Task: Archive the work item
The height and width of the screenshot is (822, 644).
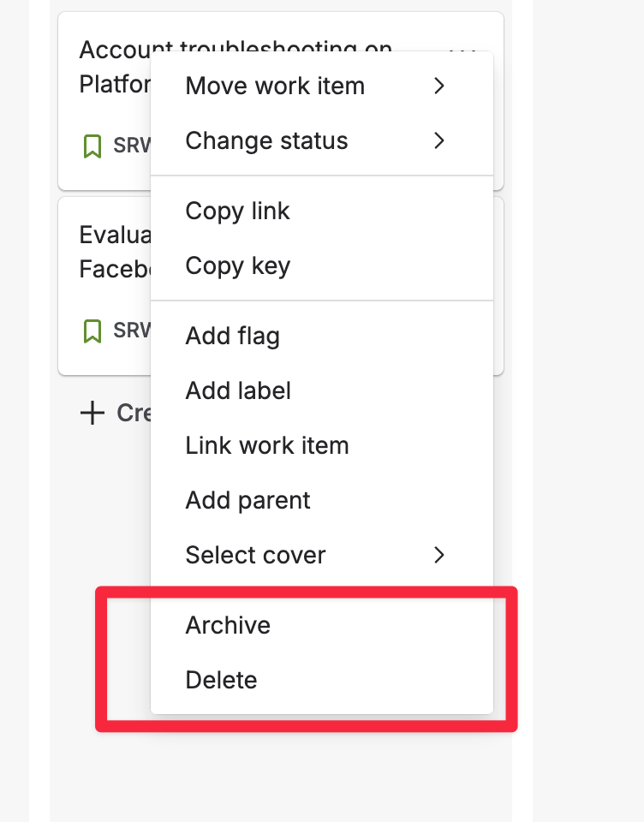Action: tap(321, 625)
